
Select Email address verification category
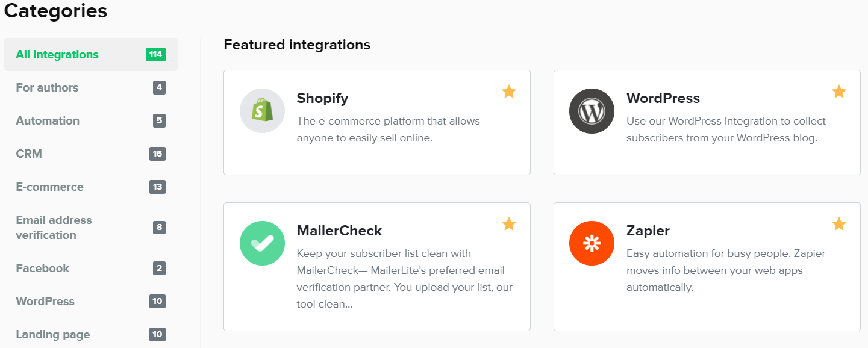(54, 228)
